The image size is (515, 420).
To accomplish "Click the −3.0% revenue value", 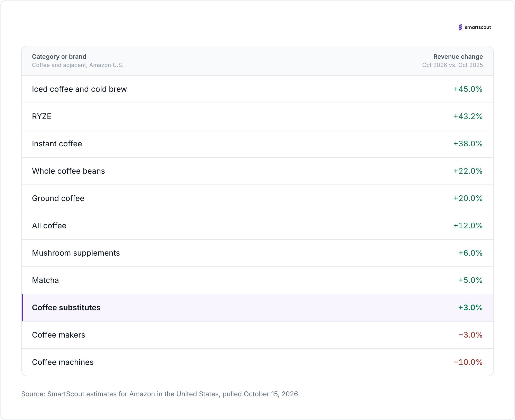I will pos(471,335).
